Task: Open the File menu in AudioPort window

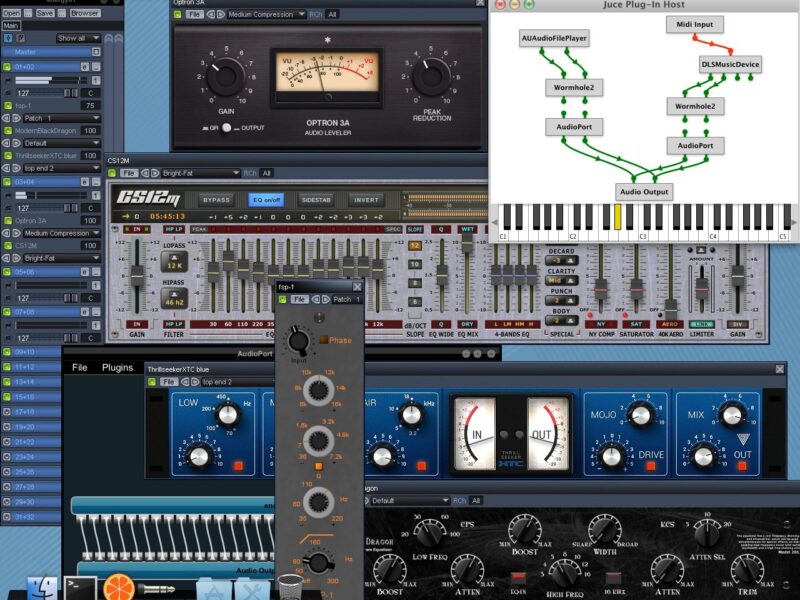Action: pyautogui.click(x=79, y=367)
